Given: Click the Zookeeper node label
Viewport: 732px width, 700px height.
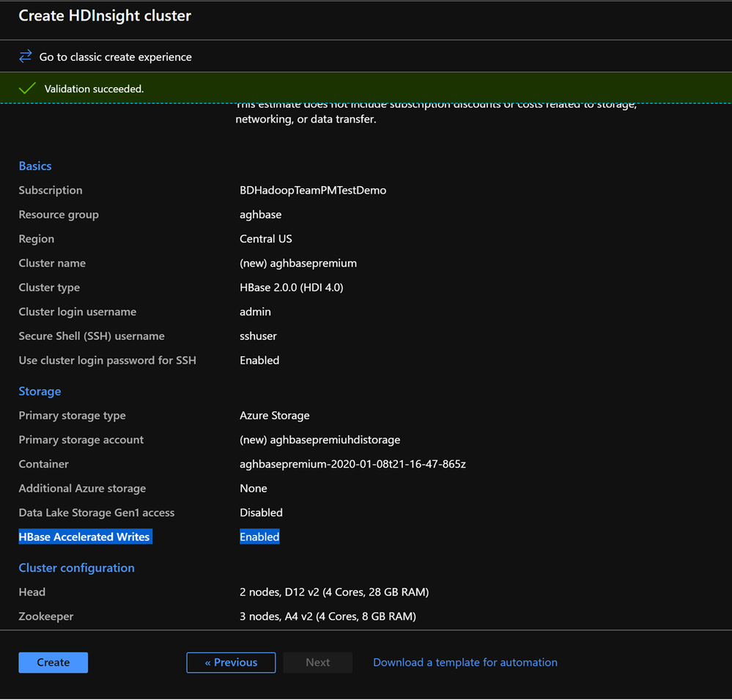Looking at the screenshot, I should 46,616.
